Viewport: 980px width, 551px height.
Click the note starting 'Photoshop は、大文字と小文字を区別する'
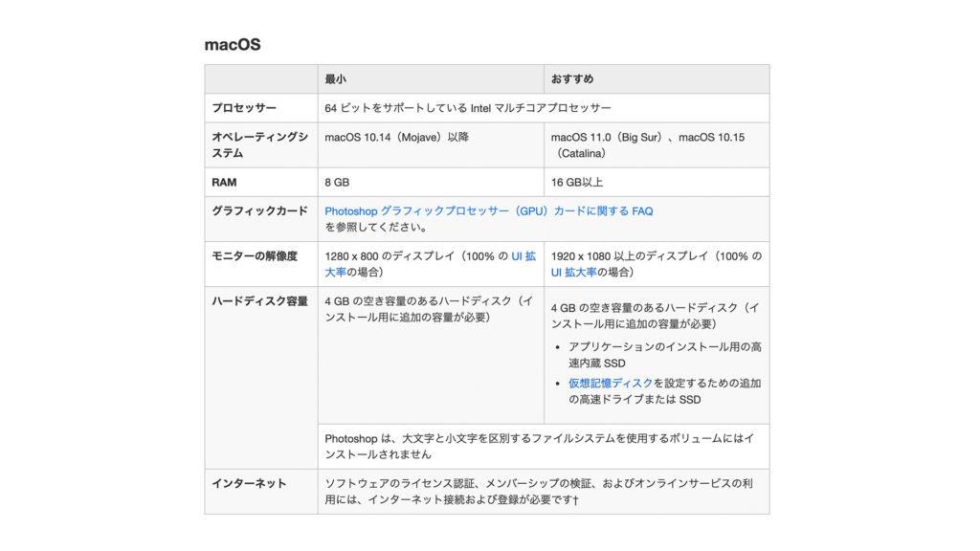(x=540, y=447)
